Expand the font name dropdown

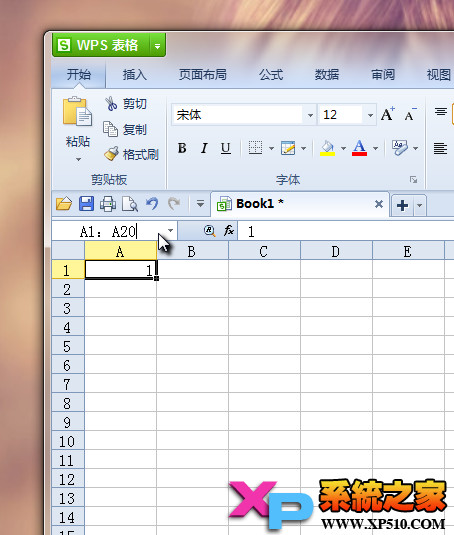(310, 115)
